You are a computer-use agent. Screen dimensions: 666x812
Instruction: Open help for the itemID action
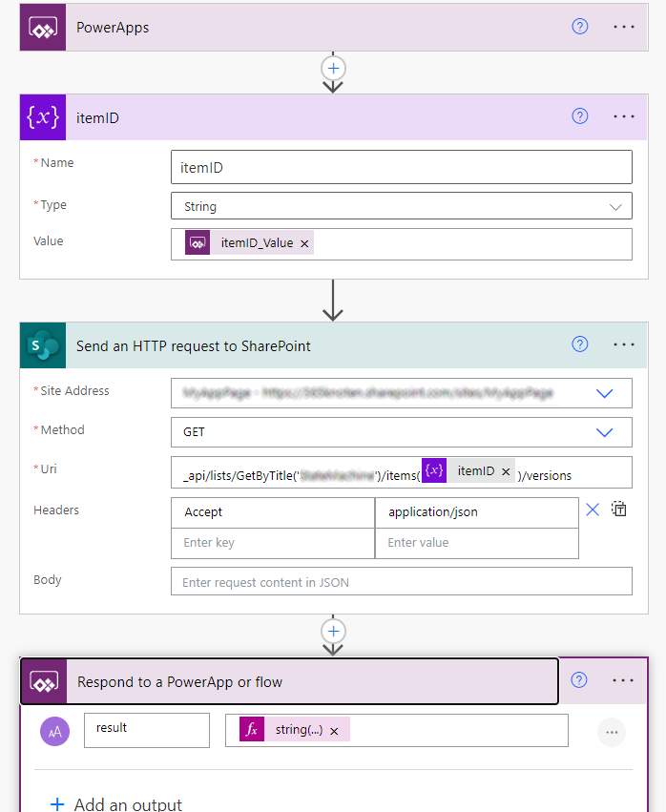pyautogui.click(x=579, y=116)
